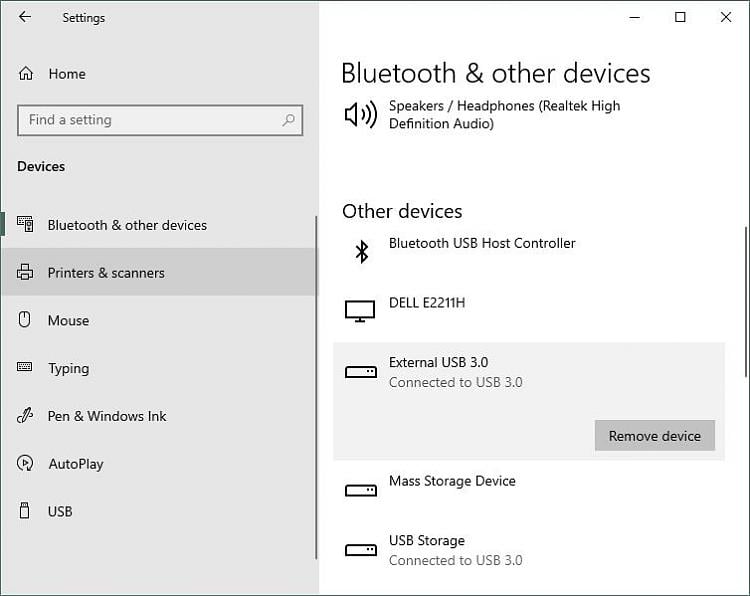Viewport: 750px width, 596px height.
Task: Click the Typing keyboard icon
Action: 26,368
